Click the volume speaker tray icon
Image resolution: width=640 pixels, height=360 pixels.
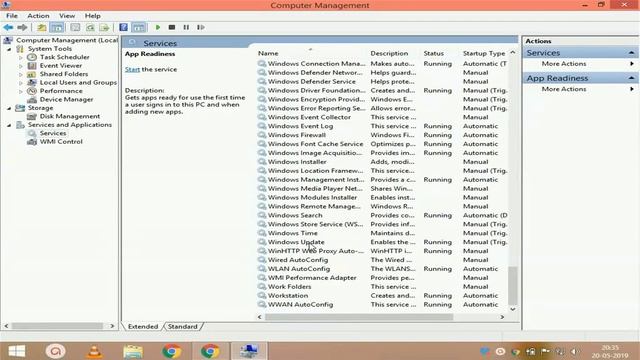pos(575,351)
